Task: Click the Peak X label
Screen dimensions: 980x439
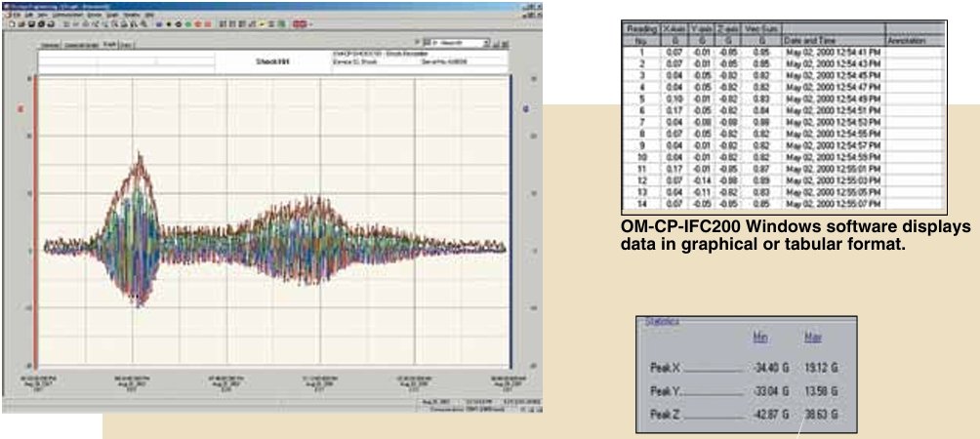Action: click(666, 368)
